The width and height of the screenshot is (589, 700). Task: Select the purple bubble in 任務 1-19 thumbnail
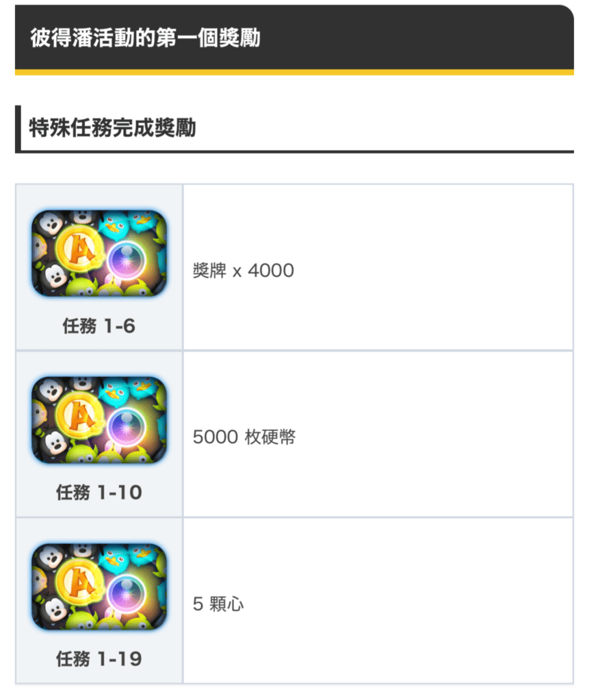[x=127, y=594]
